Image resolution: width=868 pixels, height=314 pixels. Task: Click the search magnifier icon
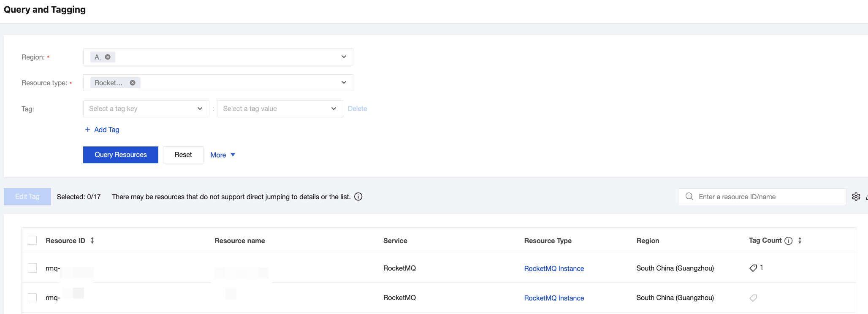click(x=689, y=197)
